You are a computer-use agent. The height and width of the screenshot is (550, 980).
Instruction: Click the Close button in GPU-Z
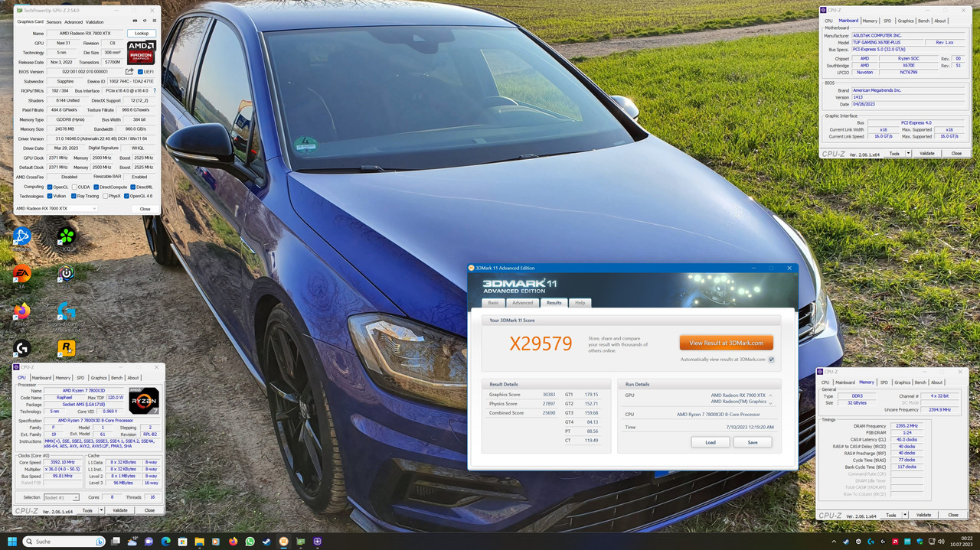pyautogui.click(x=145, y=209)
